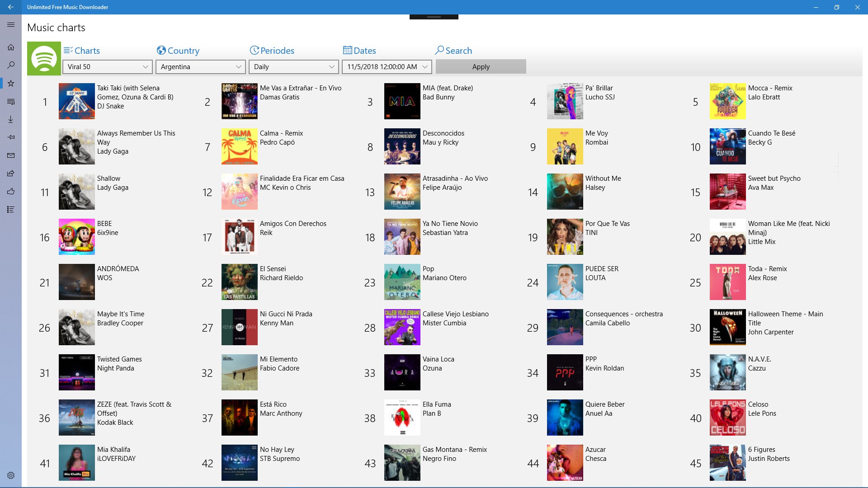Viewport: 868px width, 488px height.
Task: Open the Email icon in the sidebar
Action: pyautogui.click(x=10, y=155)
